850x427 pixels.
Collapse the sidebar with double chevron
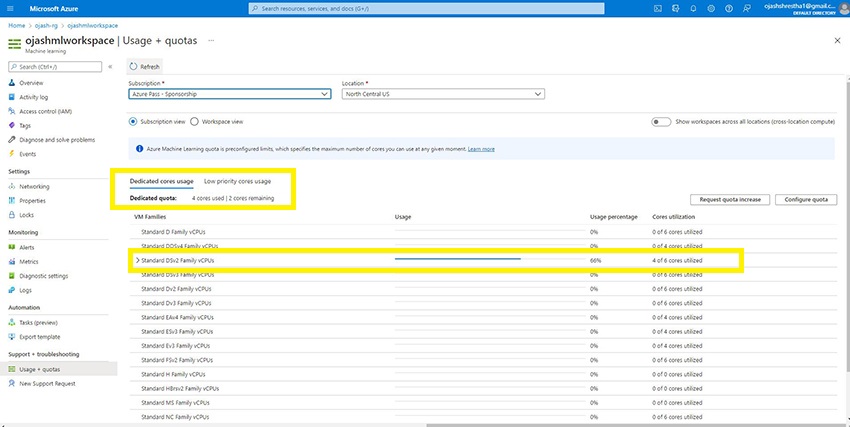pyautogui.click(x=110, y=66)
